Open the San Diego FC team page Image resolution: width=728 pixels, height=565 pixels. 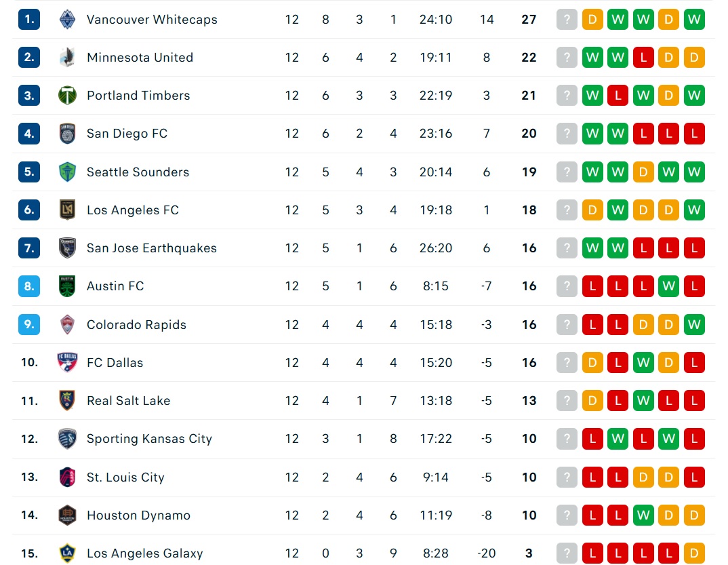coord(127,134)
